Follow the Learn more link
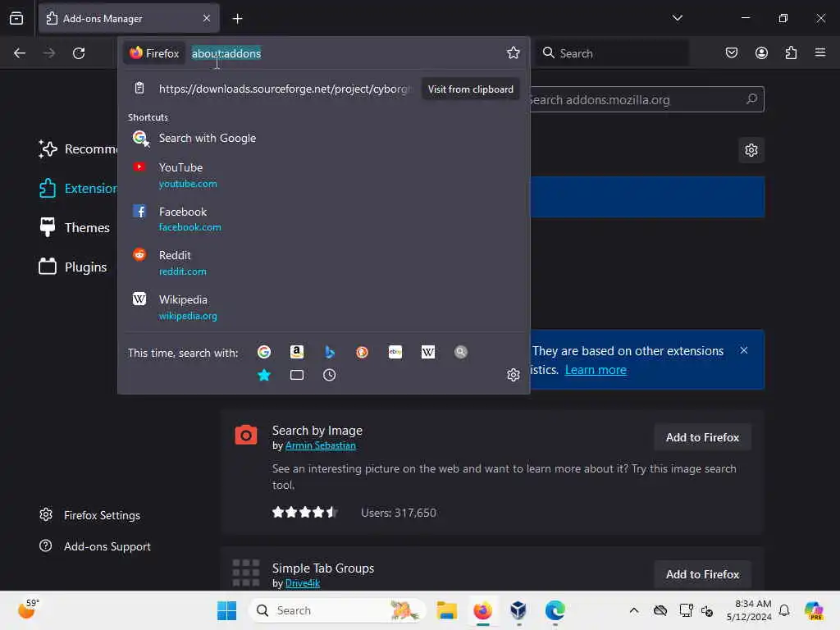The width and height of the screenshot is (840, 630). pos(596,370)
